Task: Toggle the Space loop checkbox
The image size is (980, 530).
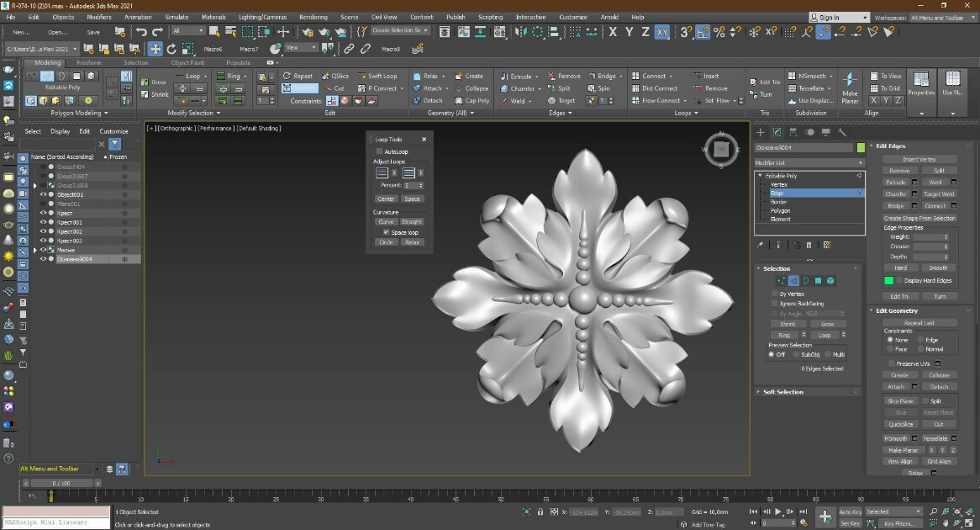Action: tap(387, 232)
